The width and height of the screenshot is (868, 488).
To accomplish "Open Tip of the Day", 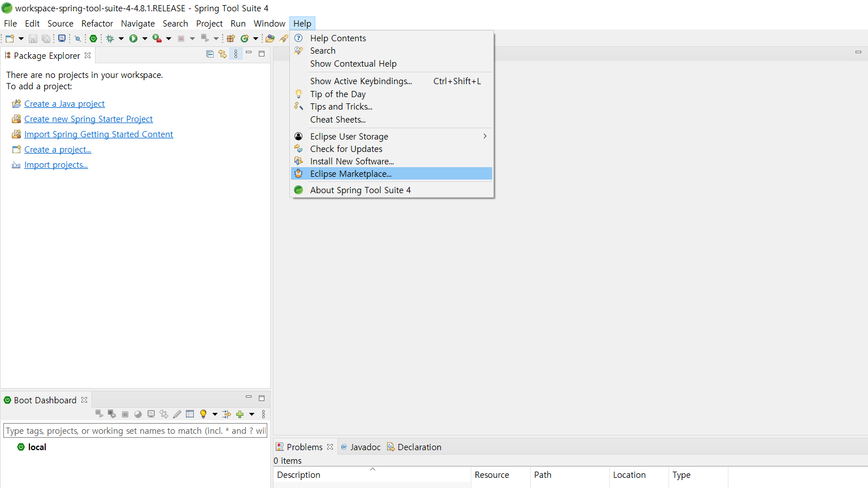I will tap(392, 94).
